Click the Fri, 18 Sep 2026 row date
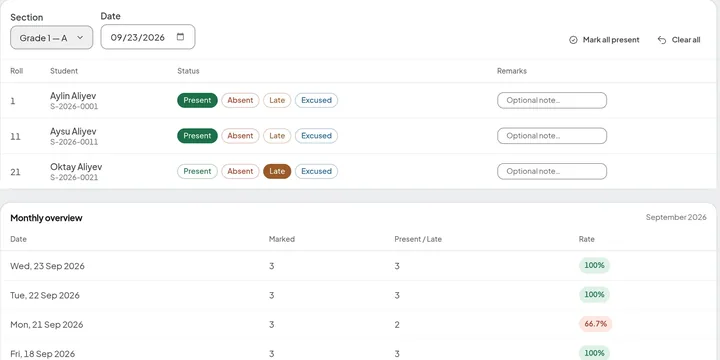The image size is (720, 360). pyautogui.click(x=43, y=354)
